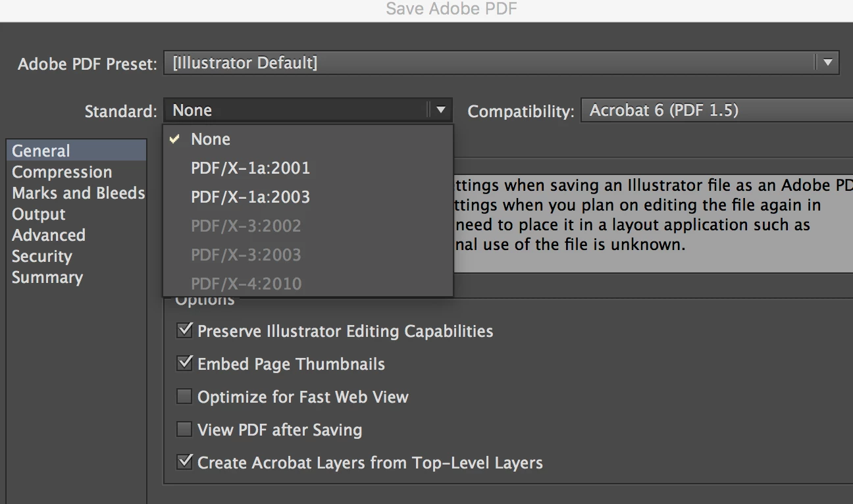Click the preset description text box
This screenshot has height=504, width=853.
click(653, 224)
